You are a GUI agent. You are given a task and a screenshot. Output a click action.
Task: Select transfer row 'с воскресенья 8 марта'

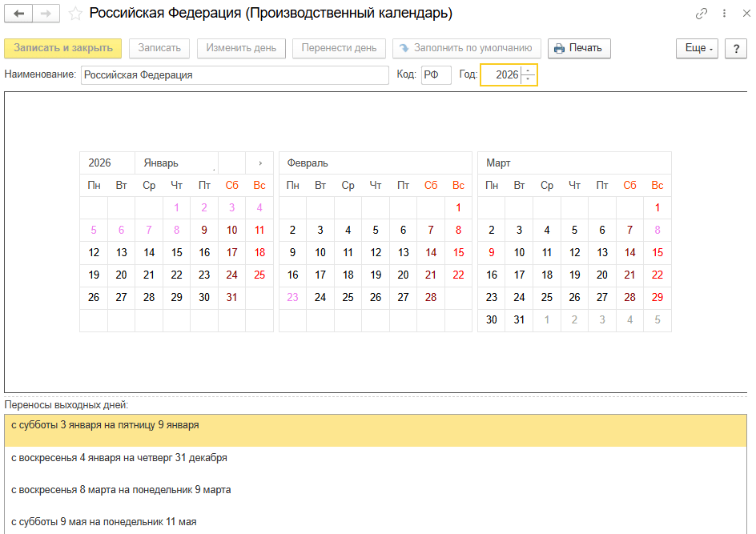tap(376, 489)
